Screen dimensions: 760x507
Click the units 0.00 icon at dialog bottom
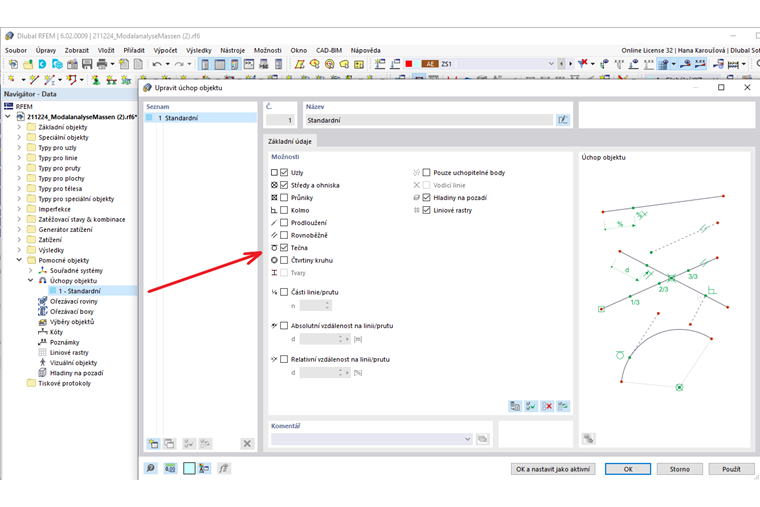tap(170, 468)
